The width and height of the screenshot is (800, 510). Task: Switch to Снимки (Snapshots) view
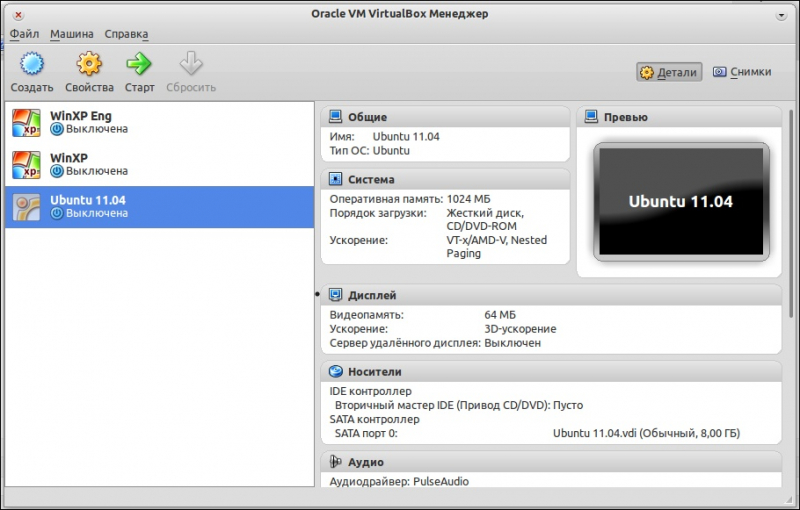742,72
